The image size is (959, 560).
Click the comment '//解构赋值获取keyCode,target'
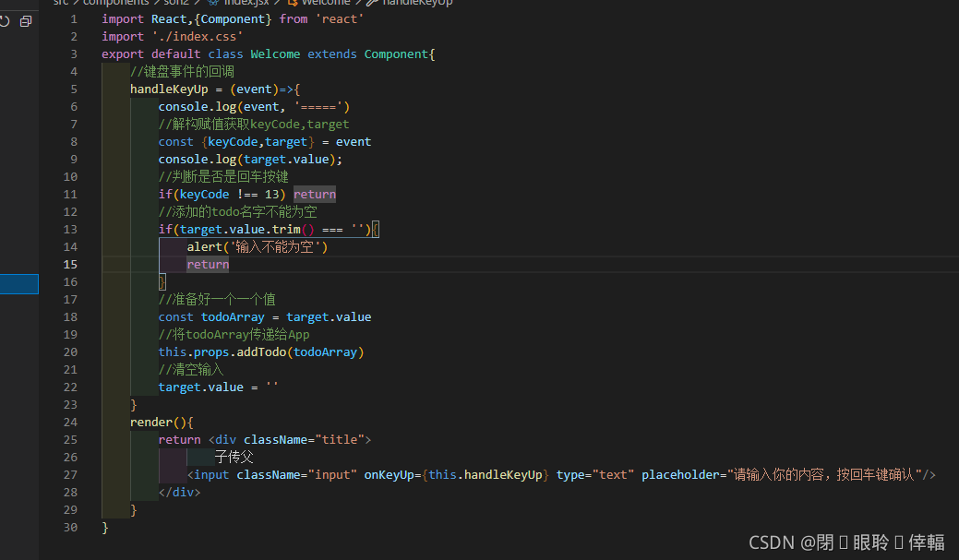254,125
